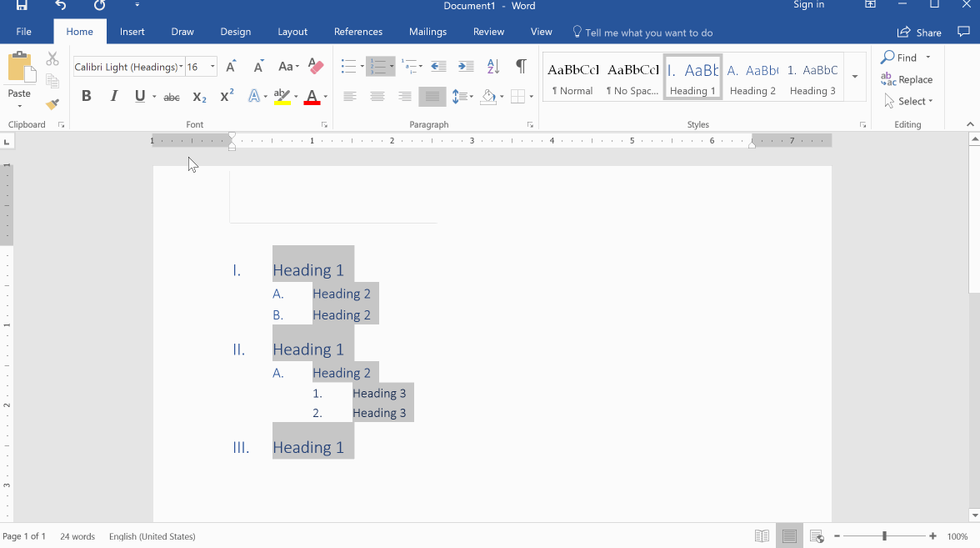Click the Format Painter brush icon
This screenshot has width=980, height=548.
click(52, 104)
